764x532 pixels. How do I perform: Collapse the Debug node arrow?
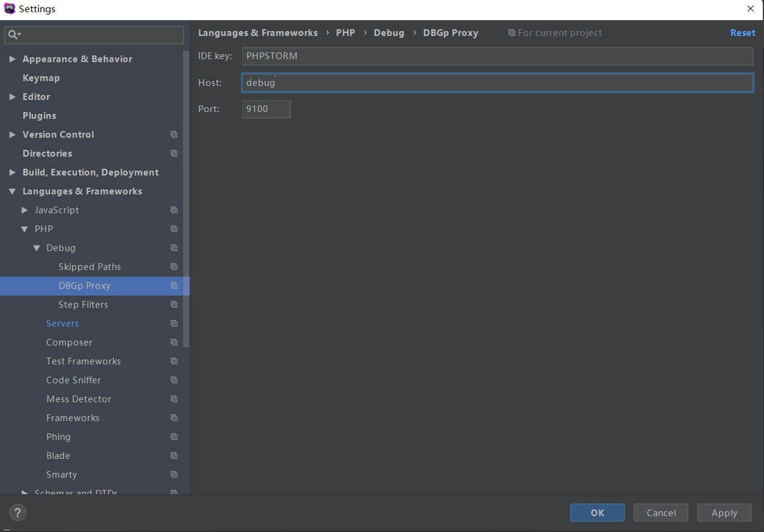[37, 248]
